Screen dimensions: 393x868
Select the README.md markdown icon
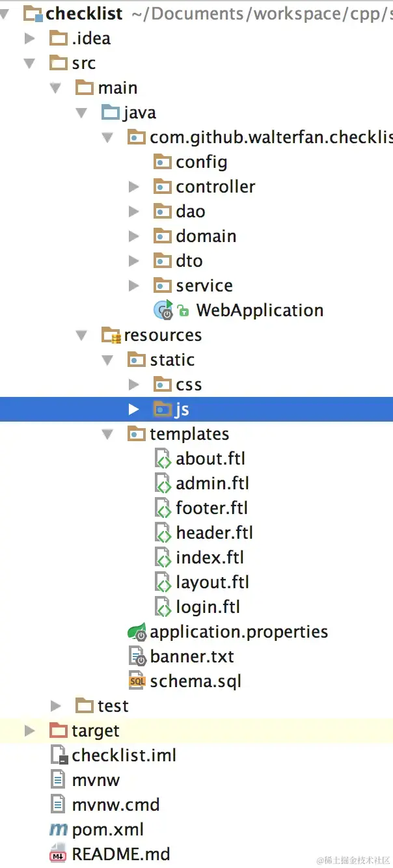click(x=58, y=854)
